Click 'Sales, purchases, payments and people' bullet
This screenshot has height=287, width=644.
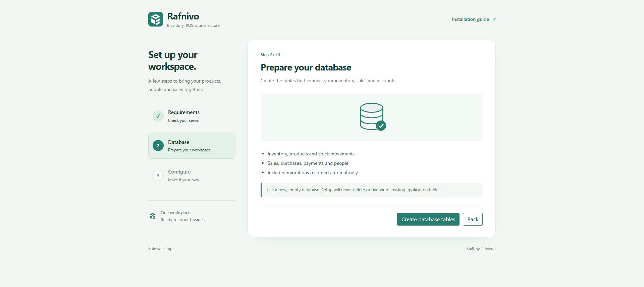point(308,163)
